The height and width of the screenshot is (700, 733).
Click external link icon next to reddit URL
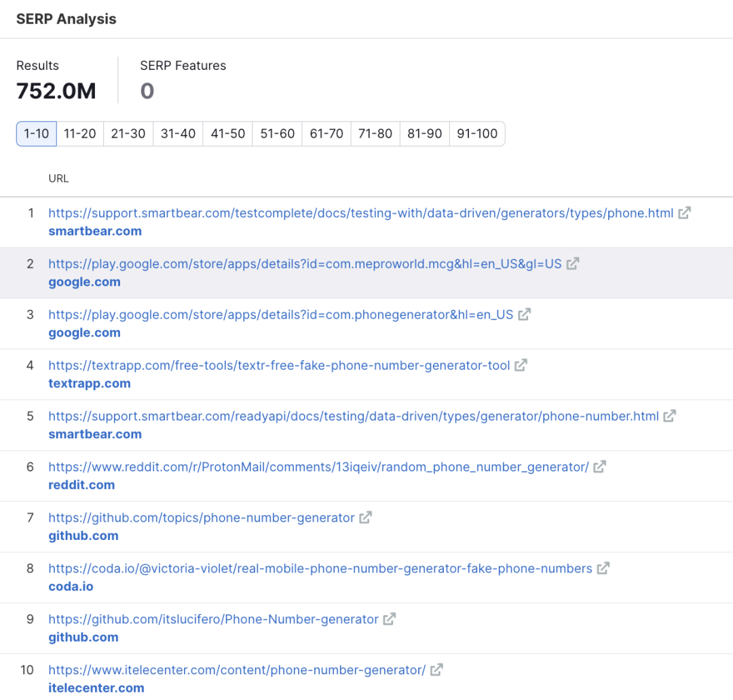click(x=599, y=467)
